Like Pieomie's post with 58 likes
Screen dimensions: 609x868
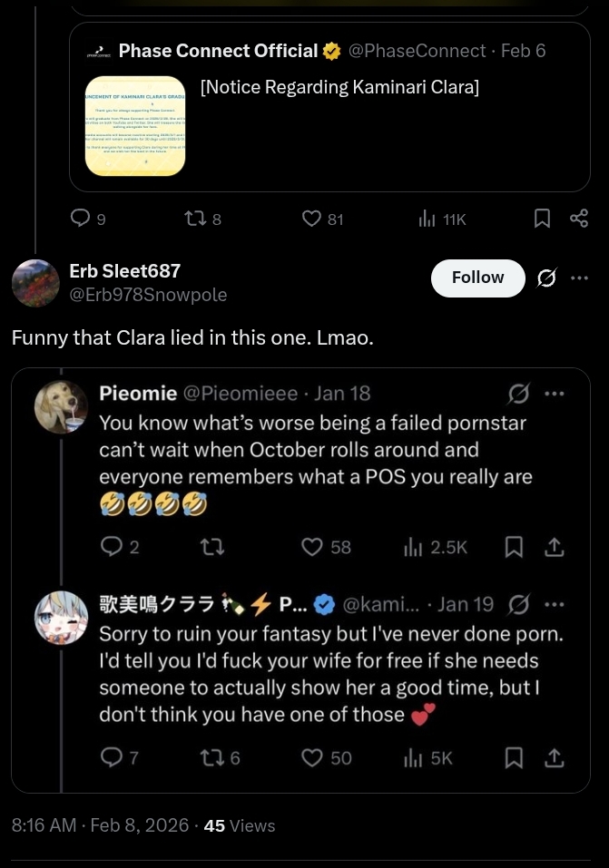[312, 547]
